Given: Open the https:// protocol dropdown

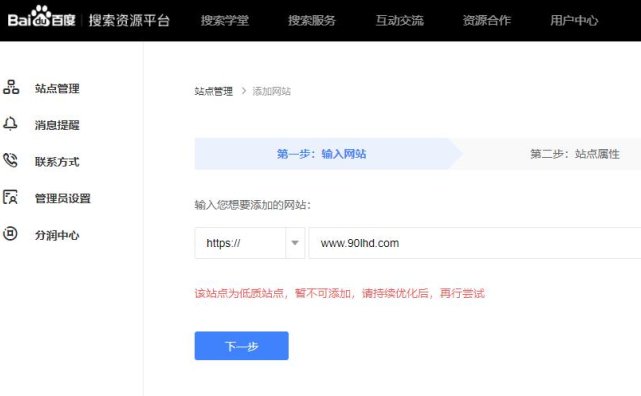Looking at the screenshot, I should click(250, 243).
